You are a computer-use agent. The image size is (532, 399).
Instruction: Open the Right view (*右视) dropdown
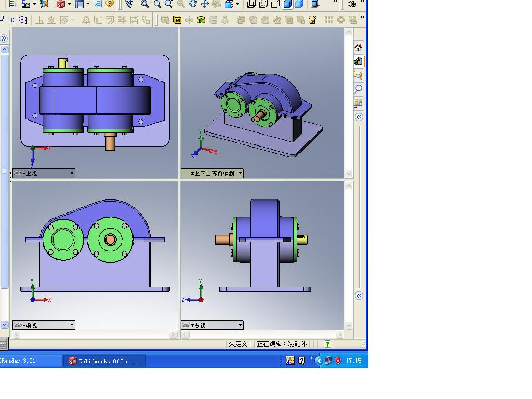240,325
